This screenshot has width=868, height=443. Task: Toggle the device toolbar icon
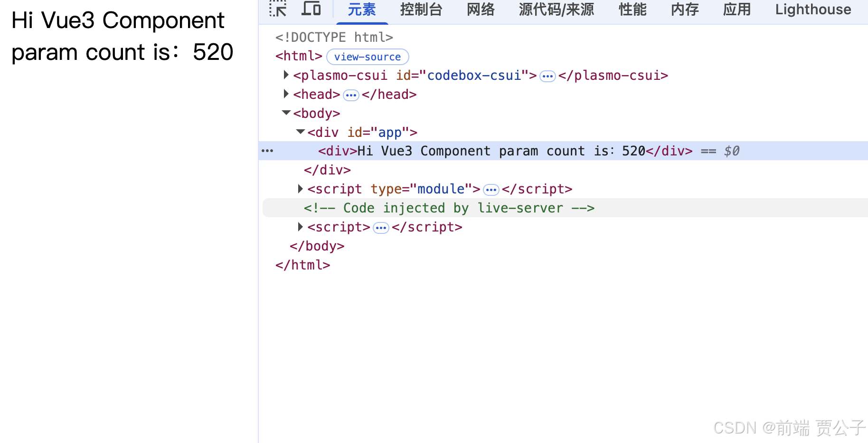point(311,9)
